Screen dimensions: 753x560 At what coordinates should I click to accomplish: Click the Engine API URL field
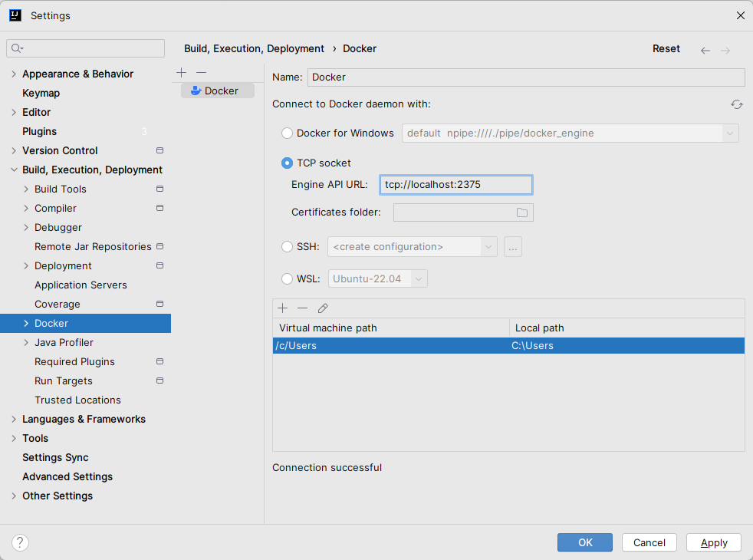[456, 185]
